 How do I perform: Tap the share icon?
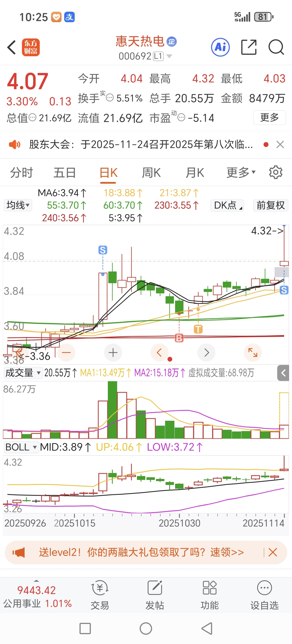click(249, 47)
